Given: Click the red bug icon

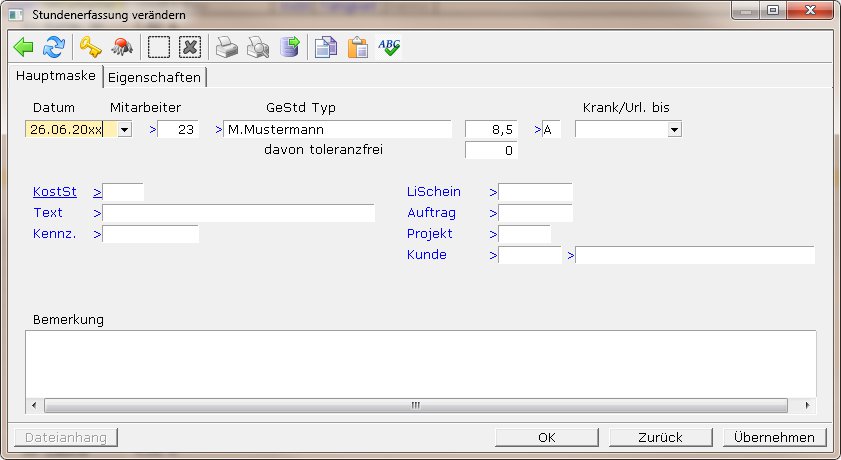Looking at the screenshot, I should pos(122,47).
